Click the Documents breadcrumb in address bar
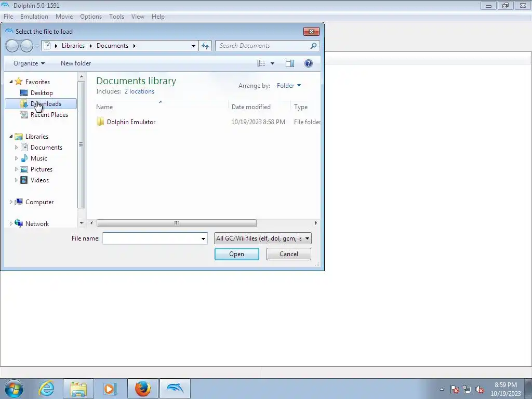This screenshot has height=399, width=532. point(112,46)
